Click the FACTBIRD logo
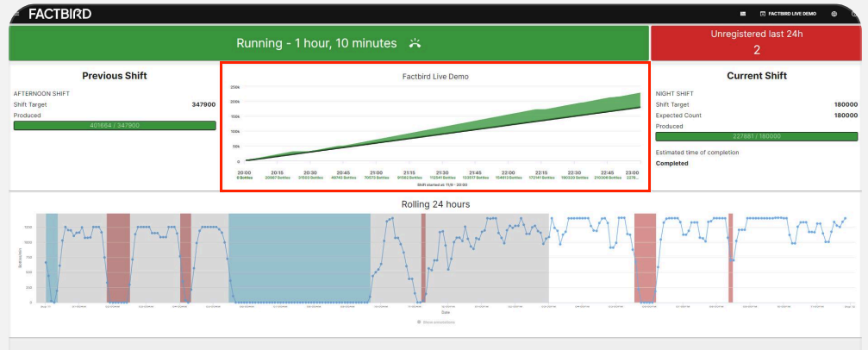This screenshot has height=350, width=868. [x=59, y=14]
